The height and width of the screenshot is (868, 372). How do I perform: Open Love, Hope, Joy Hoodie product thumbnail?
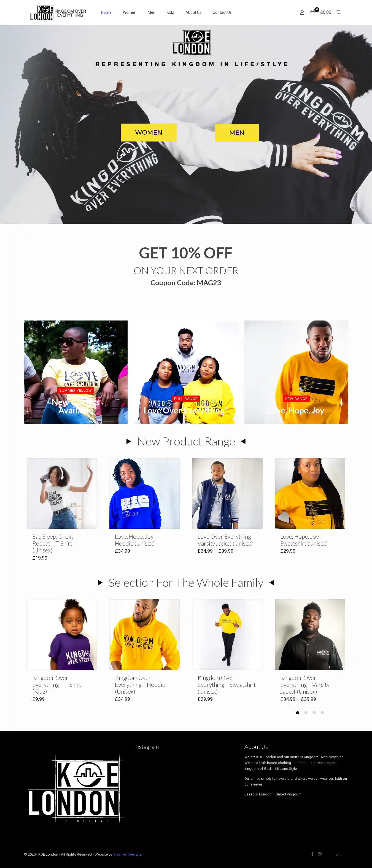pyautogui.click(x=144, y=493)
